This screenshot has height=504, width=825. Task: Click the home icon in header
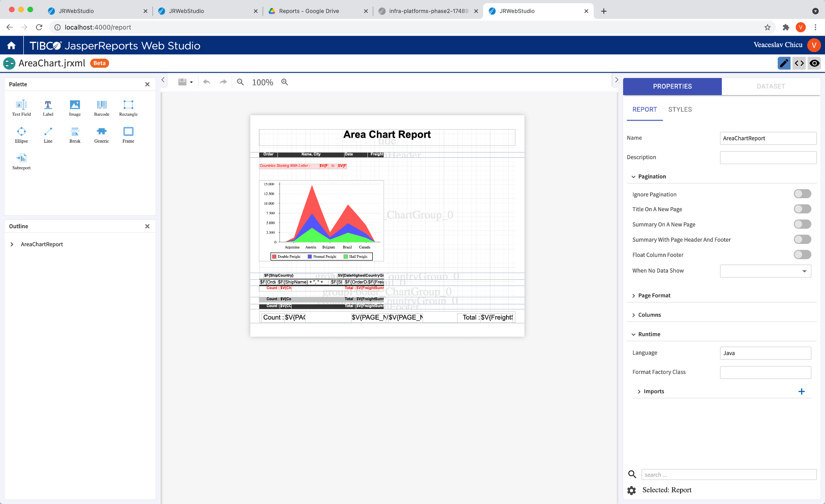(12, 45)
